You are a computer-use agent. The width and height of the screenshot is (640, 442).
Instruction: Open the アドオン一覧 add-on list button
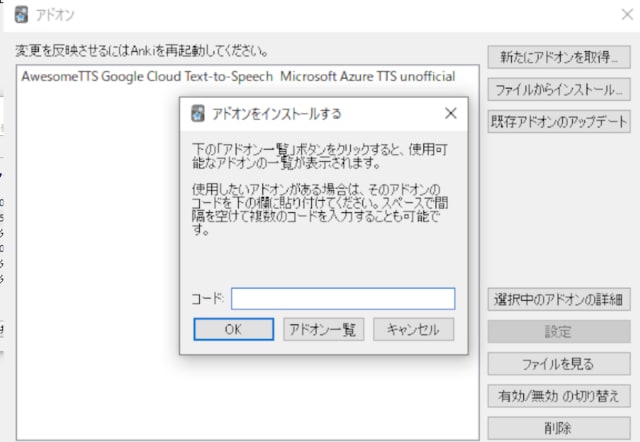pyautogui.click(x=323, y=329)
